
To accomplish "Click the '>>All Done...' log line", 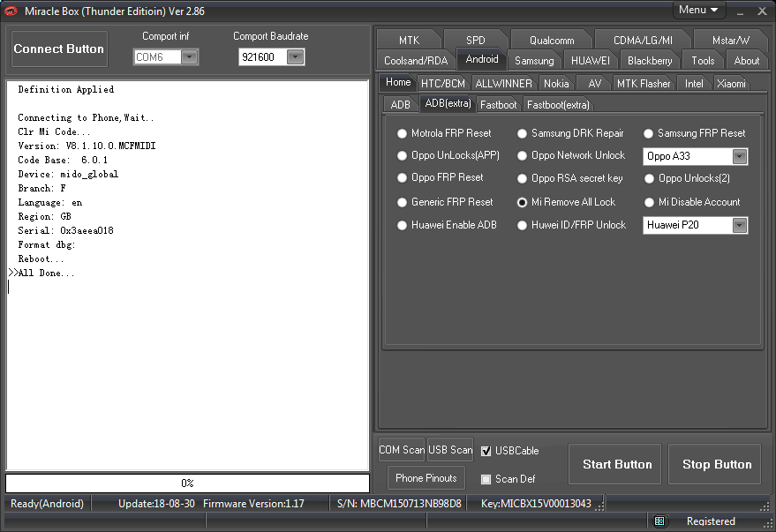I will tap(41, 273).
